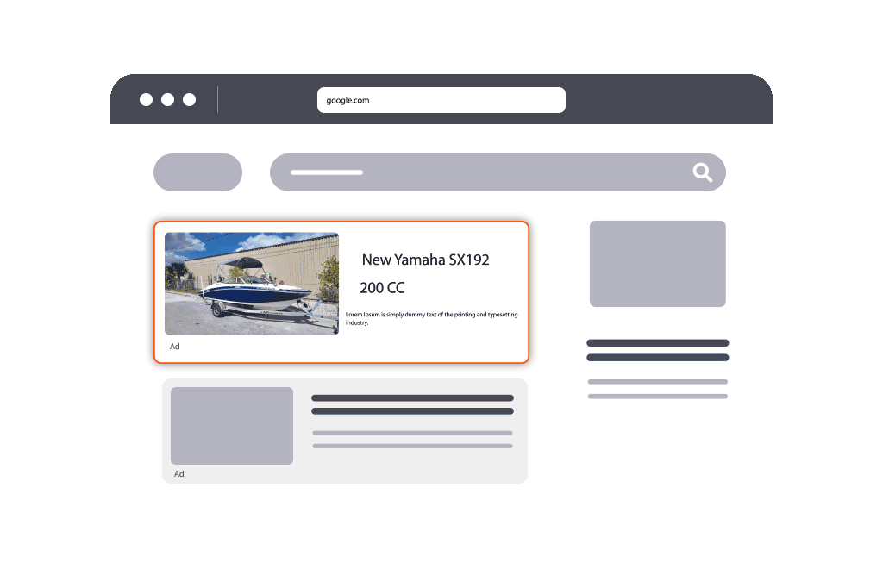Viewport: 883px width, 588px height.
Task: Open the second ad's dark title lines
Action: click(x=412, y=404)
